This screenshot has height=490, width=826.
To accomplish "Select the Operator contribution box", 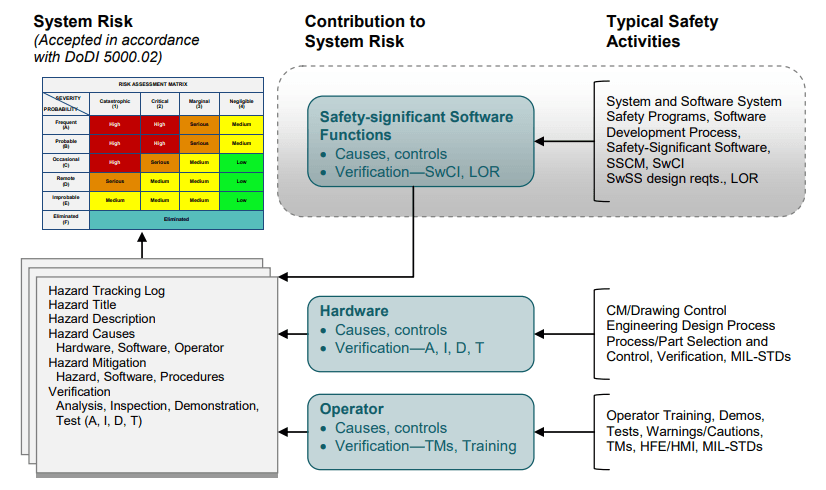I will click(421, 428).
